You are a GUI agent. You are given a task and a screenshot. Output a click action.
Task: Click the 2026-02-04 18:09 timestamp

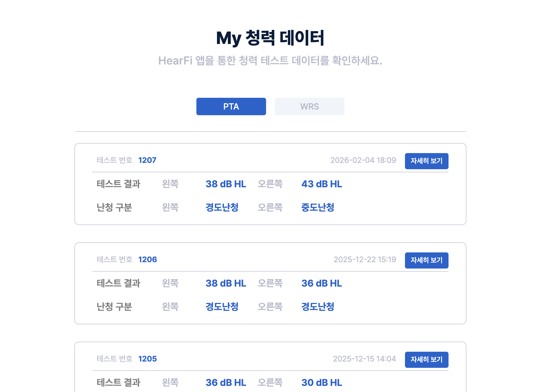363,160
